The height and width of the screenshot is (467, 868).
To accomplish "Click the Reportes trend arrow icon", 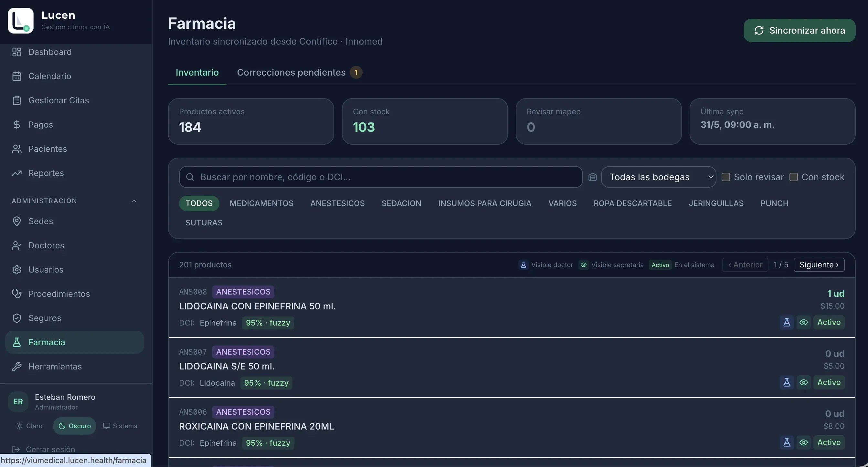I will point(16,173).
